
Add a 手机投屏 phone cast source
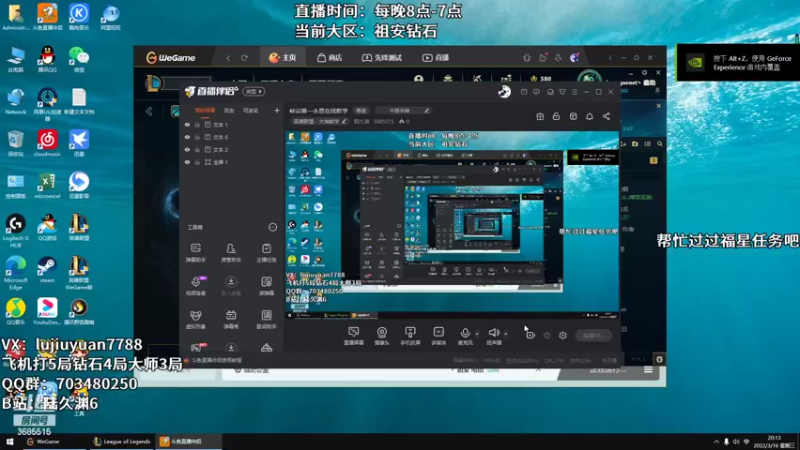click(x=410, y=336)
